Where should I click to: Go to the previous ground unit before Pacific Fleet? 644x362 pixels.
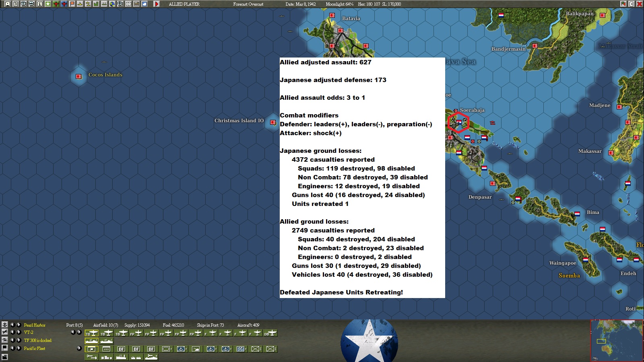[x=12, y=348]
